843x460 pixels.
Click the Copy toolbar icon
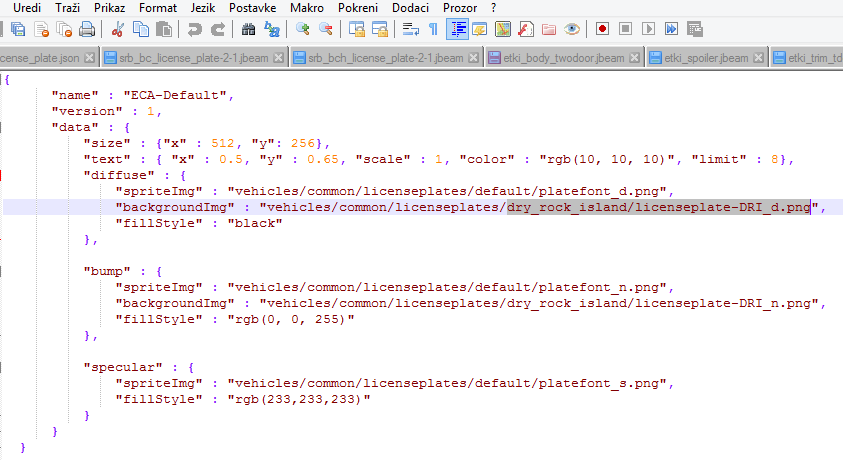141,29
